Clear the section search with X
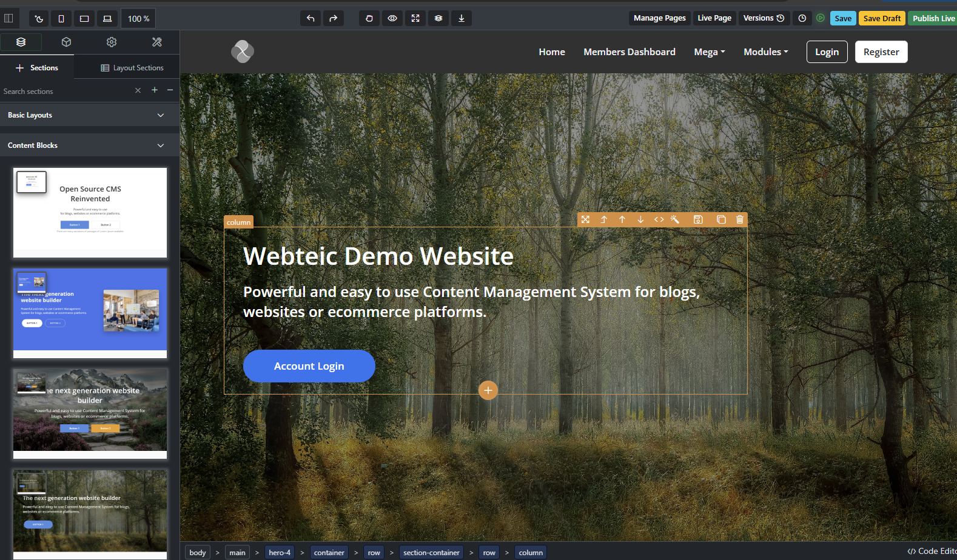 pyautogui.click(x=138, y=90)
